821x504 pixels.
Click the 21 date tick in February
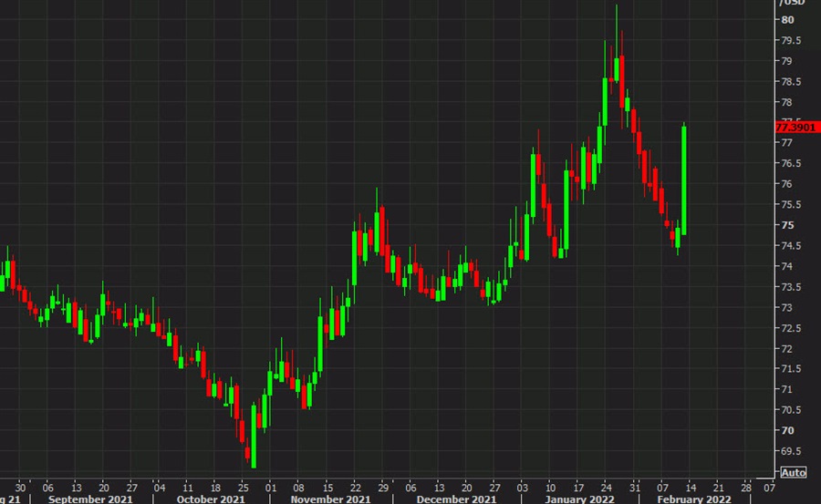719,488
